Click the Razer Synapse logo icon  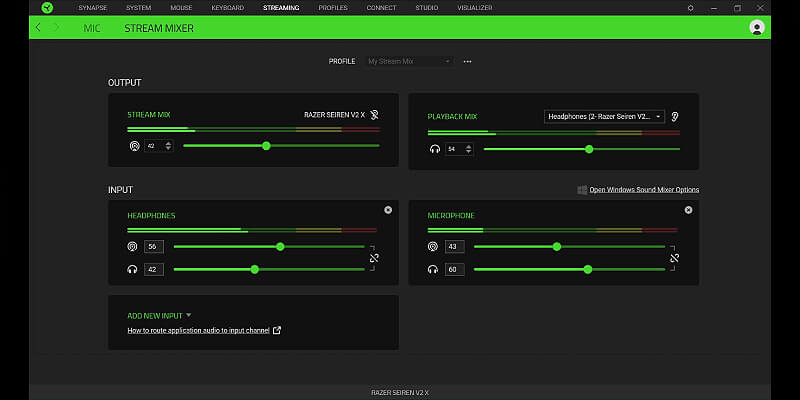tap(46, 7)
